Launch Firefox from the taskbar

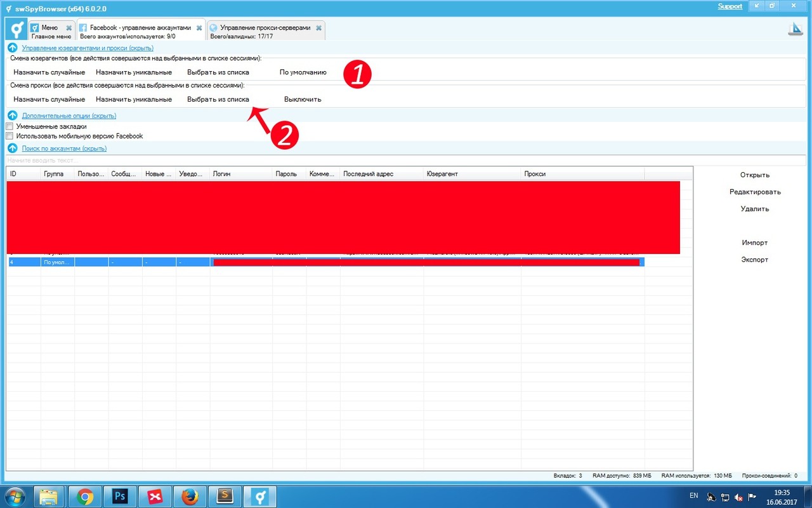click(x=190, y=496)
